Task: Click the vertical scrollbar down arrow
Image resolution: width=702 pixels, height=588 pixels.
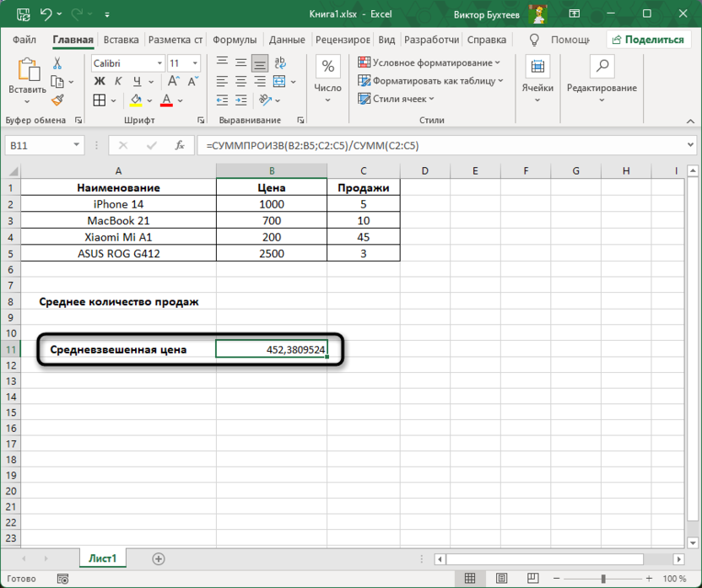Action: click(693, 542)
